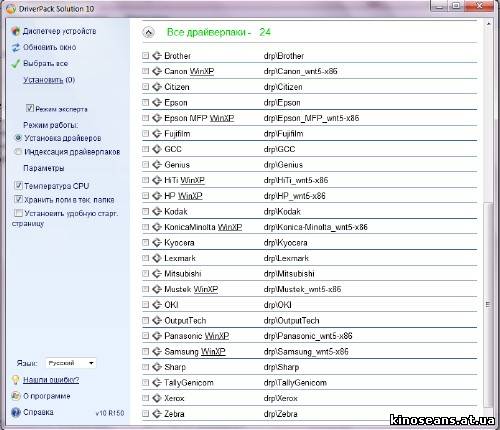500x430 pixels.
Task: Click the driver icon beside Samsung WinXP
Action: point(157,351)
